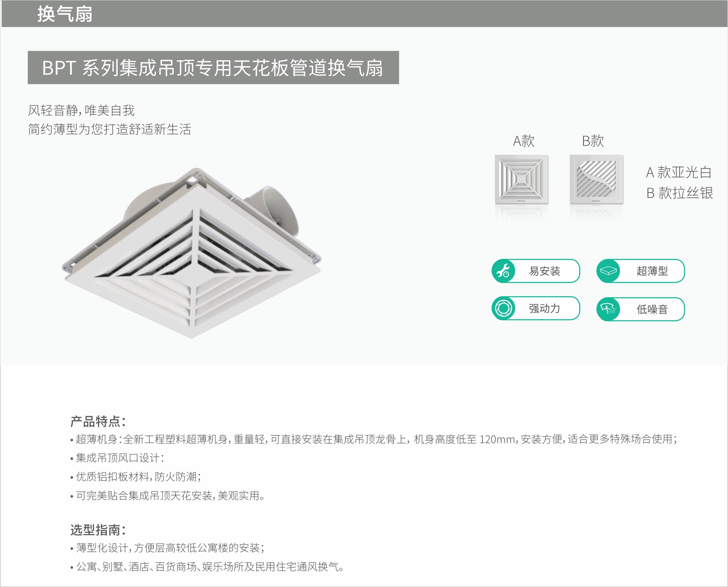Click the 风轻音静 slogan text
This screenshot has height=587, width=728.
pos(81,111)
